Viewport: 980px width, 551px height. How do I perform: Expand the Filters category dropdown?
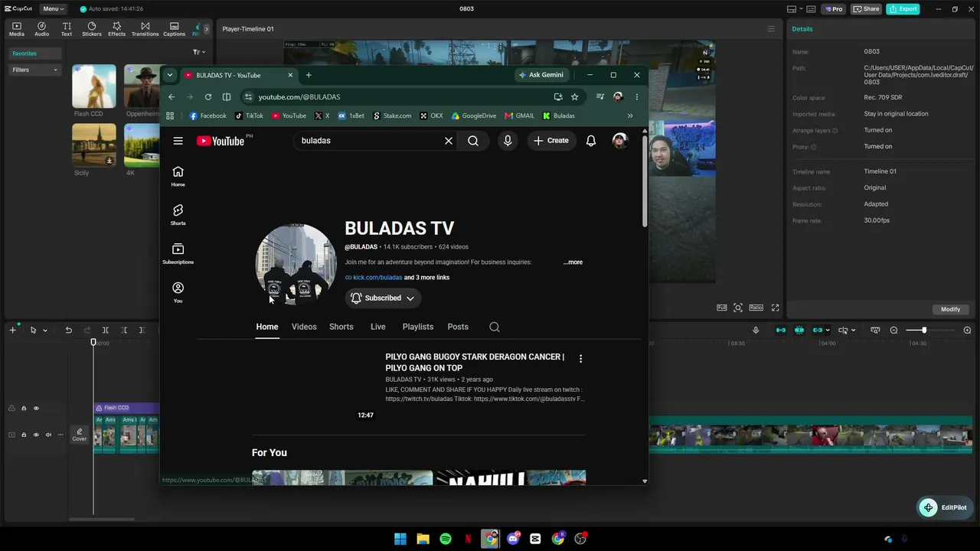click(x=35, y=70)
